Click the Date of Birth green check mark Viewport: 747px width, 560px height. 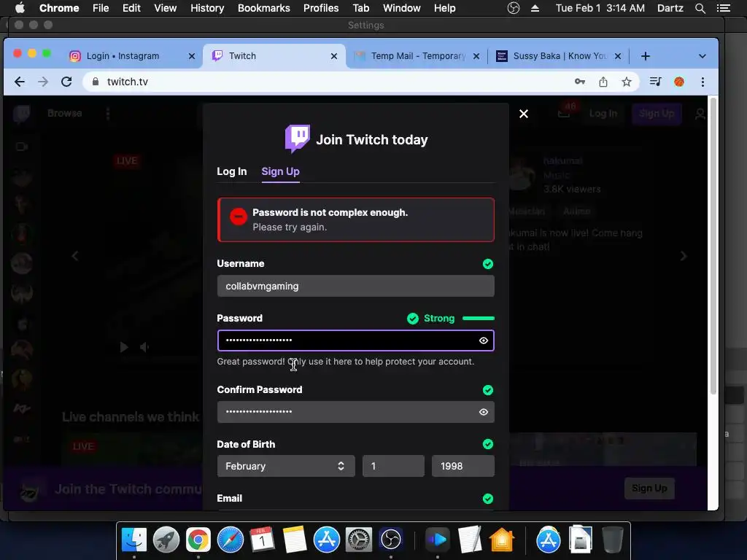(x=488, y=444)
